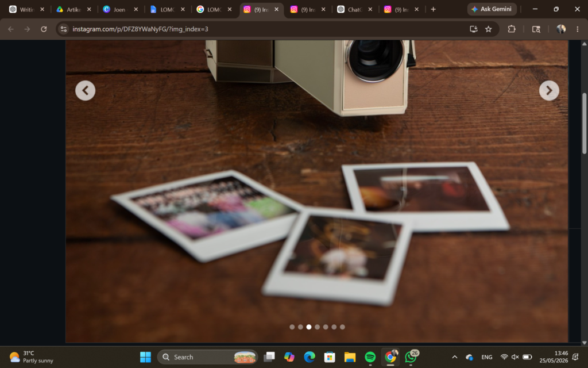Screen dimensions: 588x368
Task: Select the fifth carousel indicator dot
Action: pos(326,327)
